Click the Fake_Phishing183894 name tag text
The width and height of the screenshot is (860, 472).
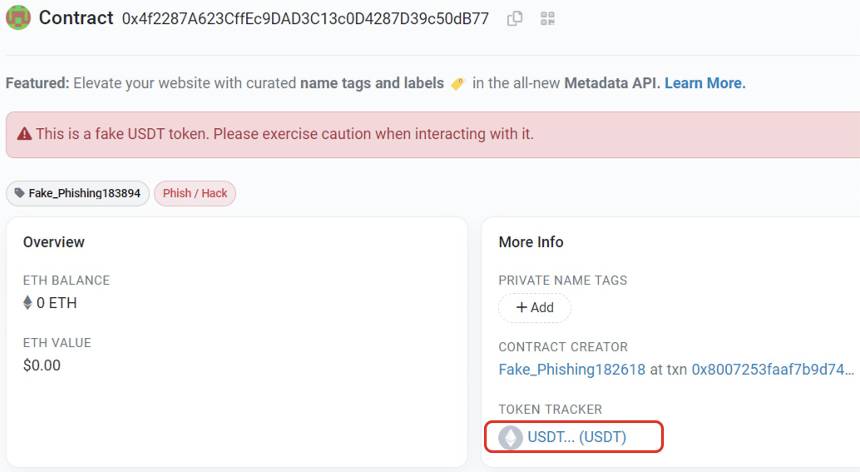[84, 194]
